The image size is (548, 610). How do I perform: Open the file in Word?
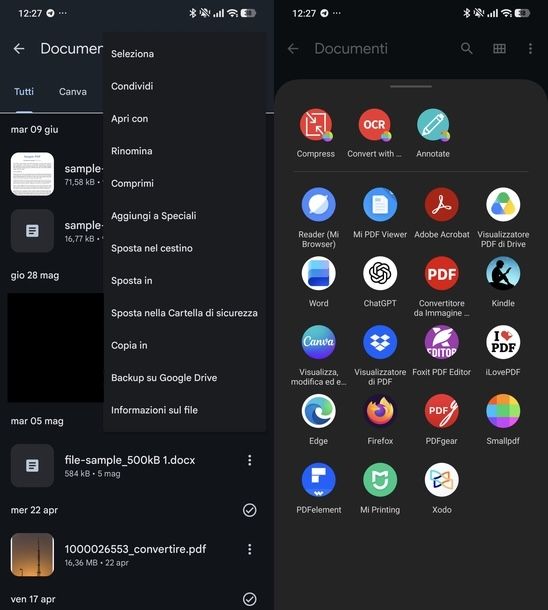coord(319,273)
